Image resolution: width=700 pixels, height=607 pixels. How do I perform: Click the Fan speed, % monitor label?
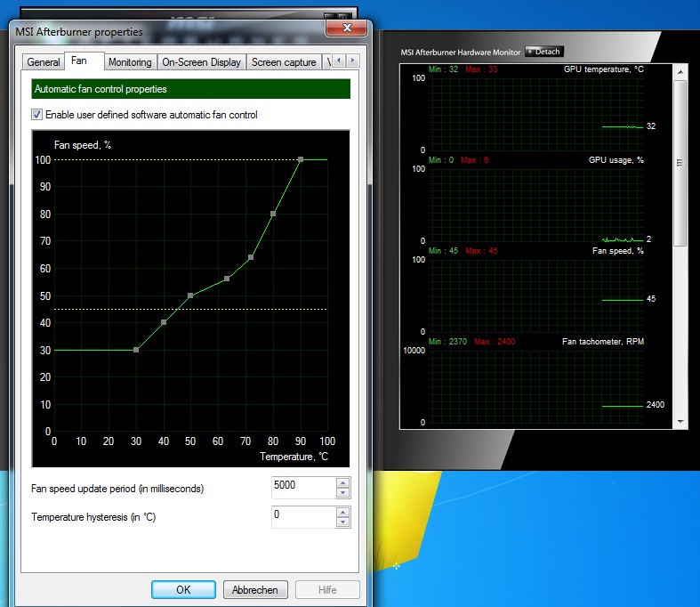(x=618, y=251)
